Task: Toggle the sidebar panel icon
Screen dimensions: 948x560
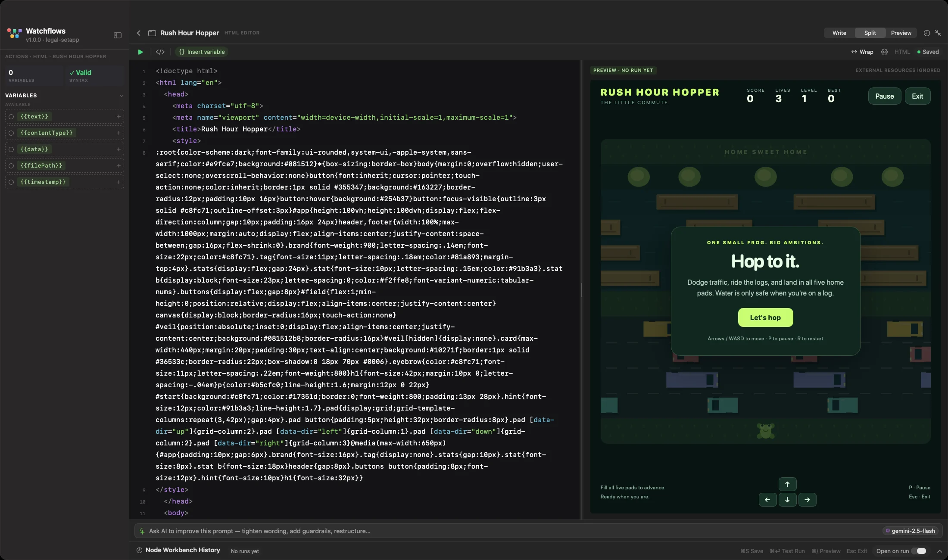Action: (118, 35)
